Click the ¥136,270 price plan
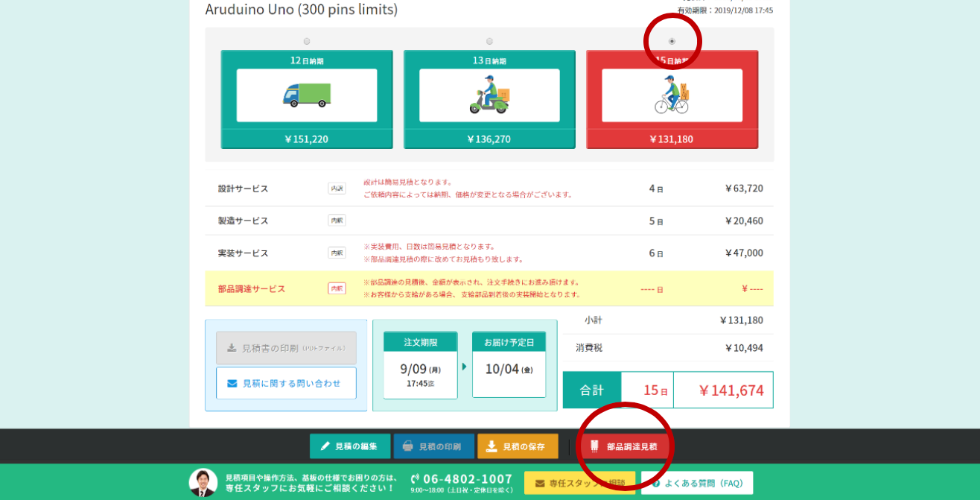This screenshot has height=500, width=980. 489,139
